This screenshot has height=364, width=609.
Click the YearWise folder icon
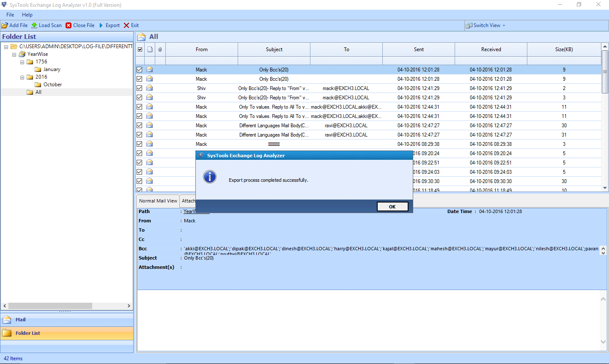(x=22, y=54)
